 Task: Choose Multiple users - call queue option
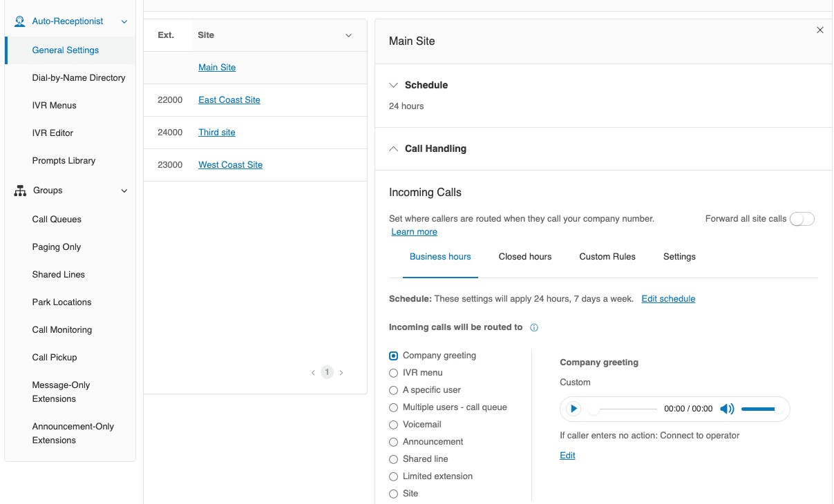394,407
